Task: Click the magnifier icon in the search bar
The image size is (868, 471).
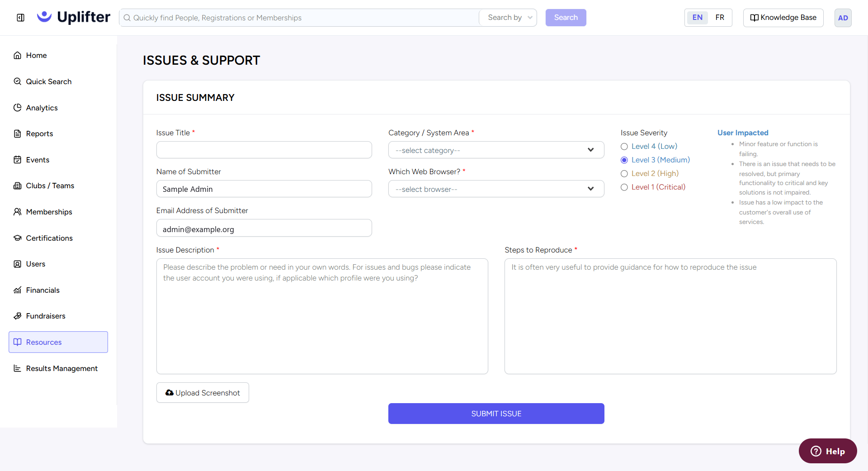Action: pos(127,18)
